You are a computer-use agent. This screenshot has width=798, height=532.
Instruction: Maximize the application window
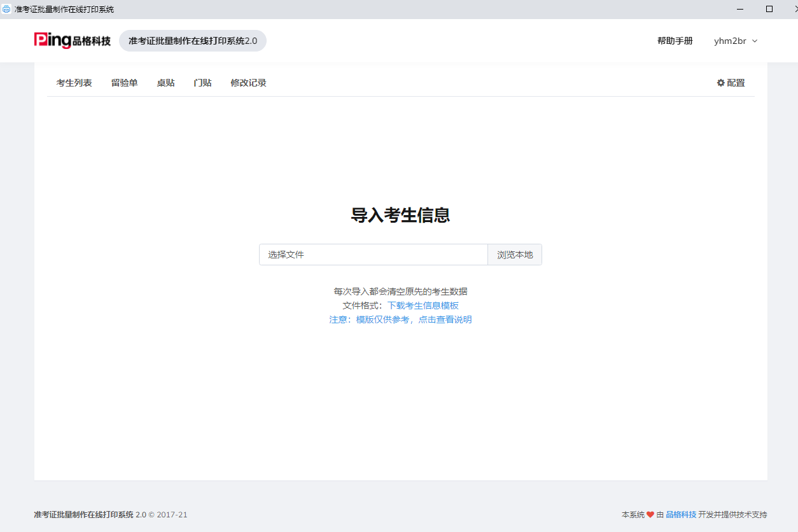pos(769,9)
